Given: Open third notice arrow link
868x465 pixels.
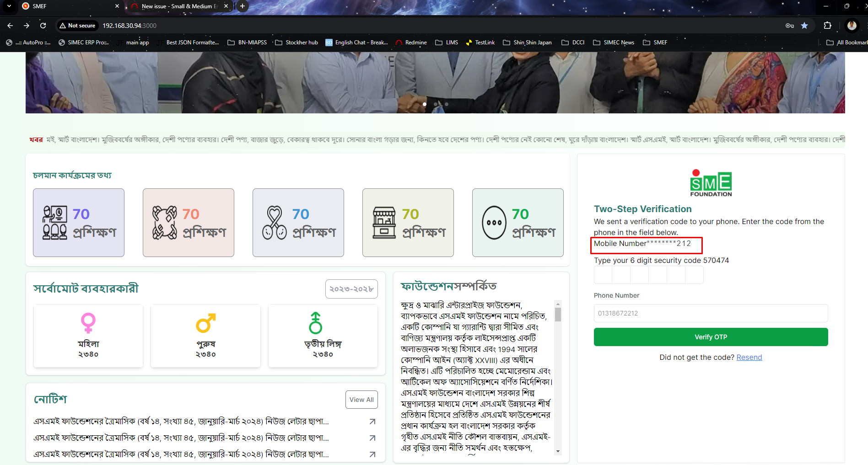Looking at the screenshot, I should pyautogui.click(x=372, y=454).
